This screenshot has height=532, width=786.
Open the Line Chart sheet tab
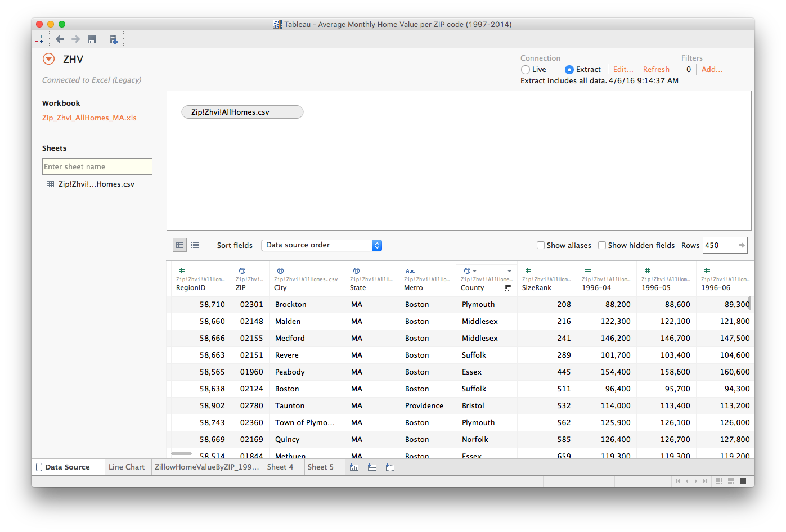127,467
